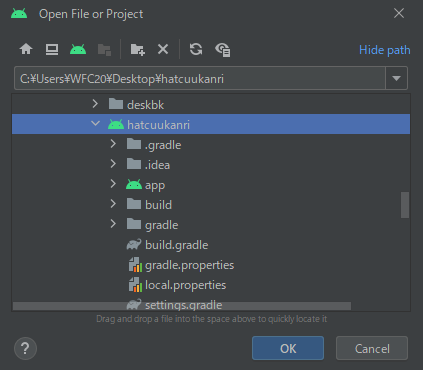
Task: Collapse the hatcuukanri folder
Action: 95,124
